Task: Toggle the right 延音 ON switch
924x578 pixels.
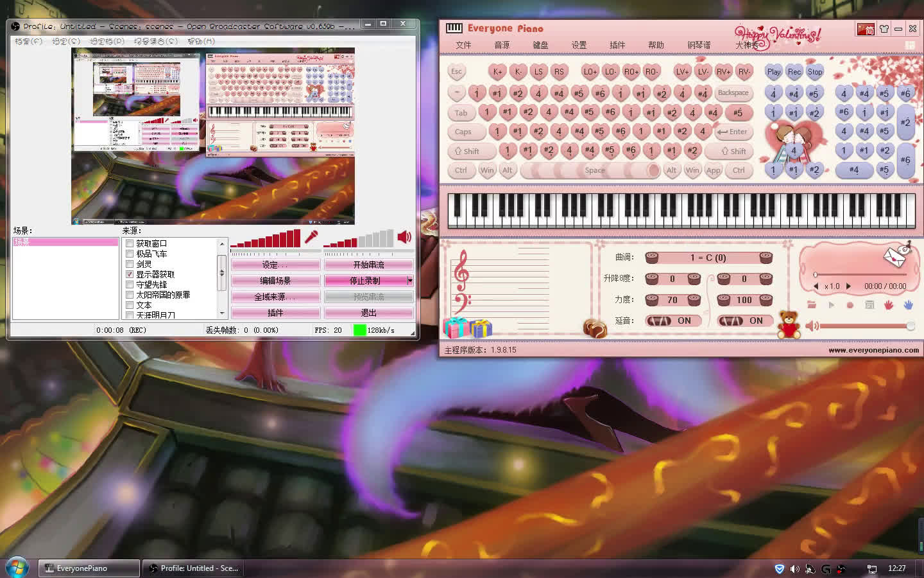Action: (744, 320)
